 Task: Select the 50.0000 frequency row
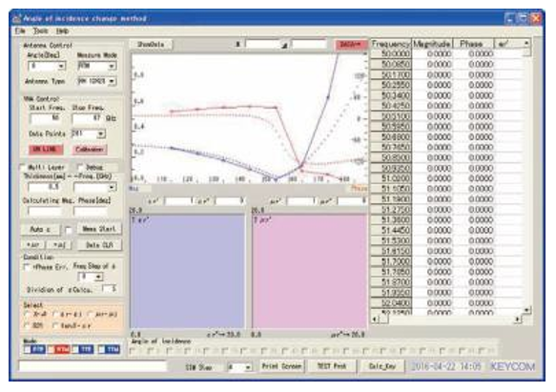391,54
